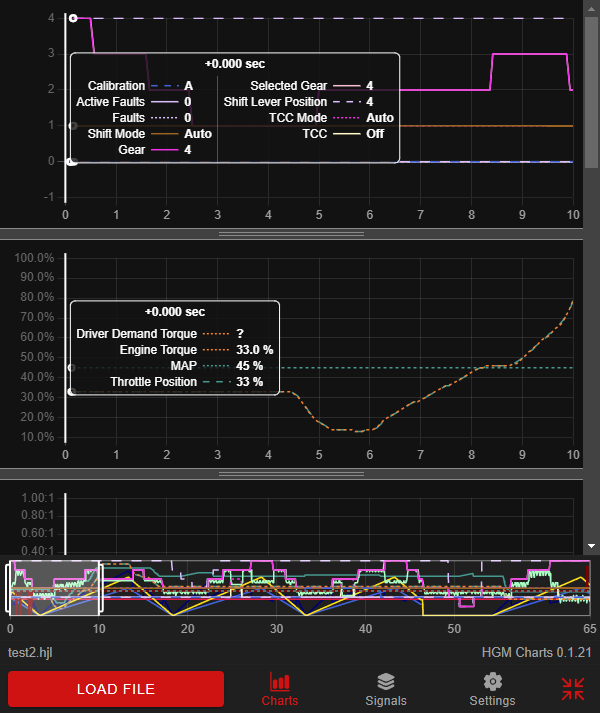Click the scrollbar down arrow
This screenshot has width=600, height=713.
[591, 546]
